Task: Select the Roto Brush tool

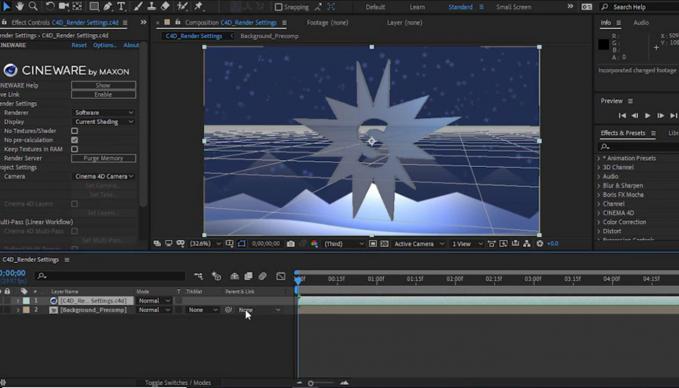Action: coord(182,6)
